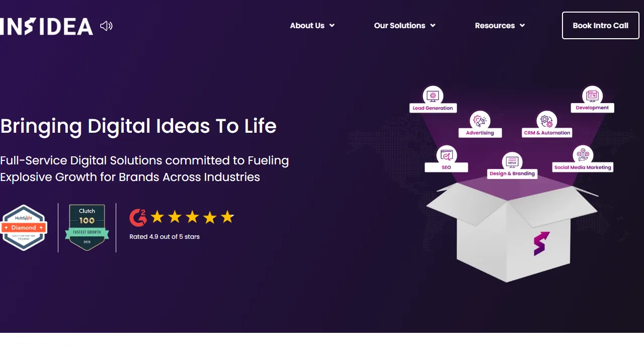
Task: Open the Our Solutions dropdown
Action: pyautogui.click(x=433, y=25)
